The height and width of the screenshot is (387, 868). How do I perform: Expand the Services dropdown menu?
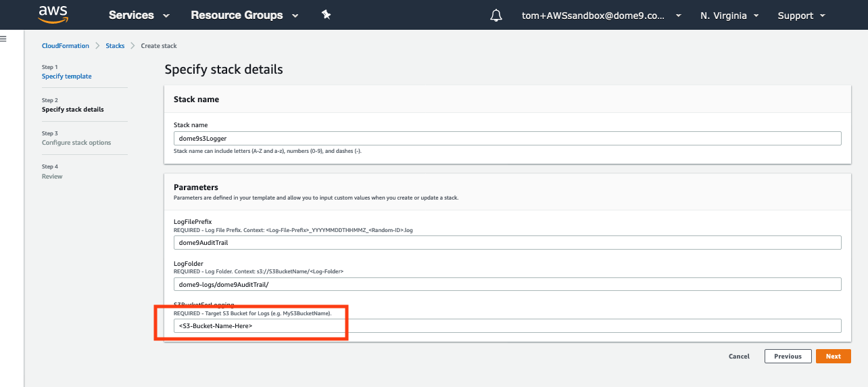pyautogui.click(x=139, y=15)
